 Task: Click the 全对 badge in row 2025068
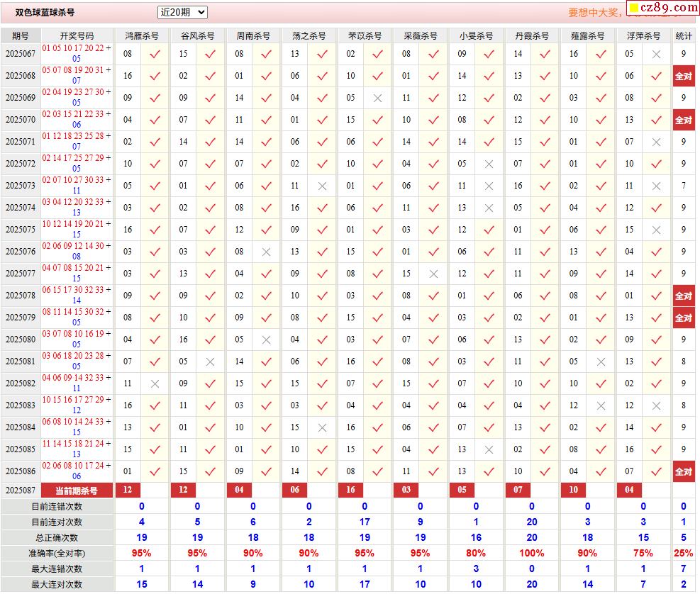[x=684, y=76]
